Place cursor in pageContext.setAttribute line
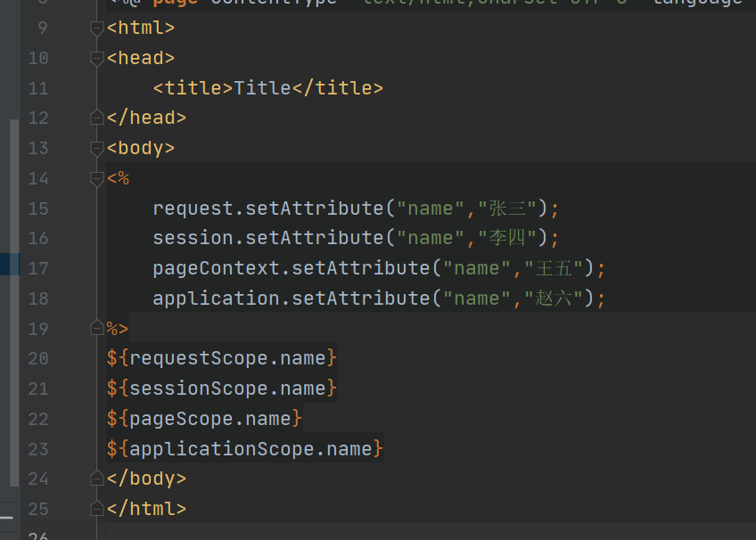The width and height of the screenshot is (756, 540). click(379, 268)
